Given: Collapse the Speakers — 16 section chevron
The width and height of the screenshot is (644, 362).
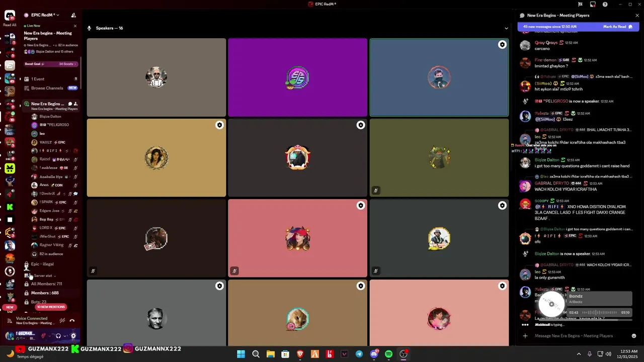Looking at the screenshot, I should [506, 28].
